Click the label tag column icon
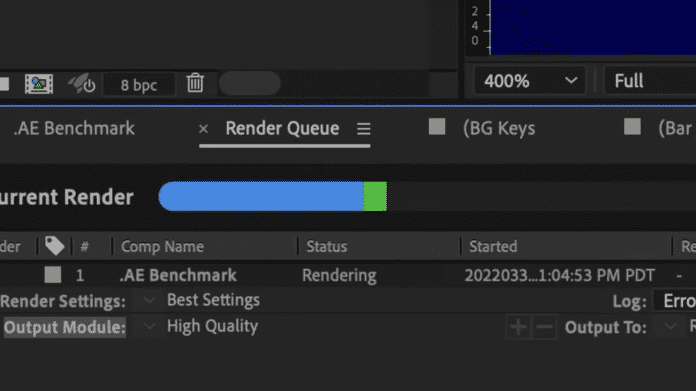Viewport: 696px width, 391px height. click(55, 245)
